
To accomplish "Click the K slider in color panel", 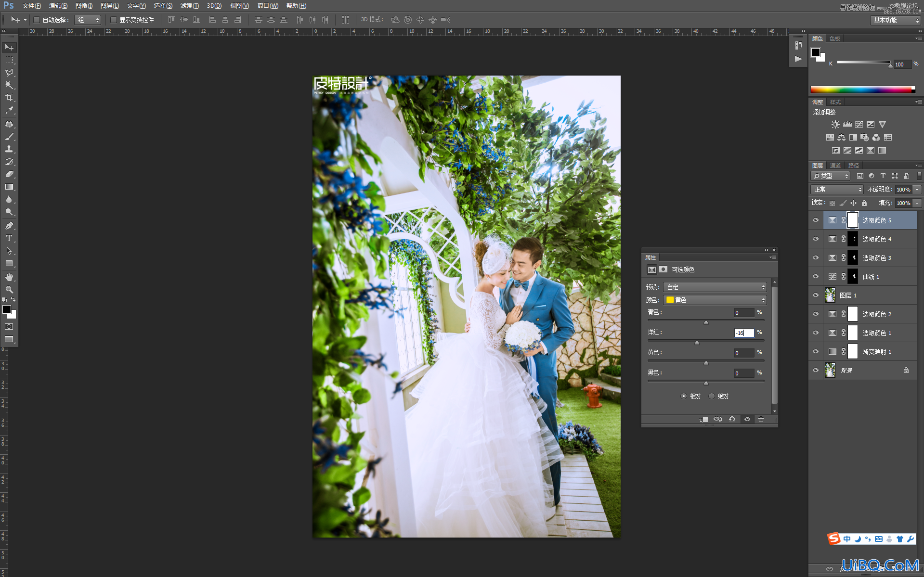I will click(890, 65).
